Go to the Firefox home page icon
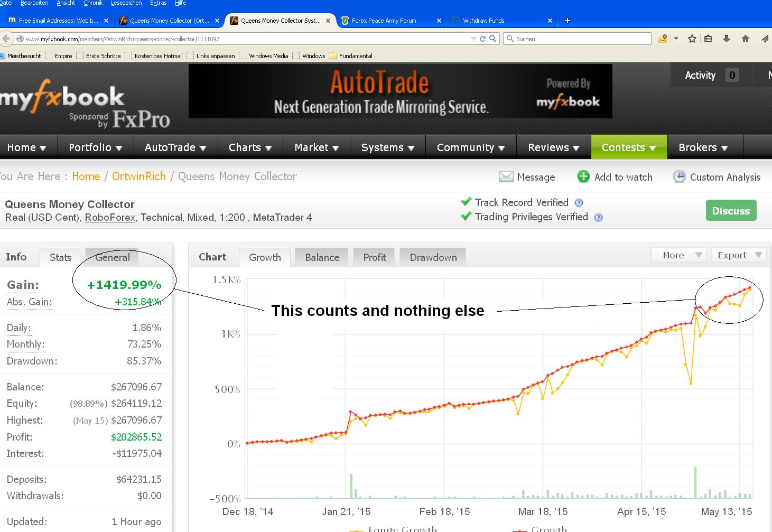This screenshot has width=772, height=532. (x=746, y=39)
